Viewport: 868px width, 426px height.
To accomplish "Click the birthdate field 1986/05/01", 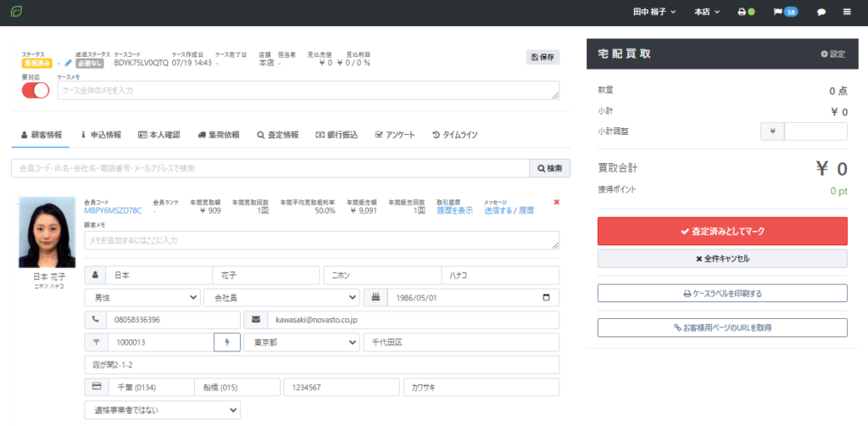I will [473, 298].
